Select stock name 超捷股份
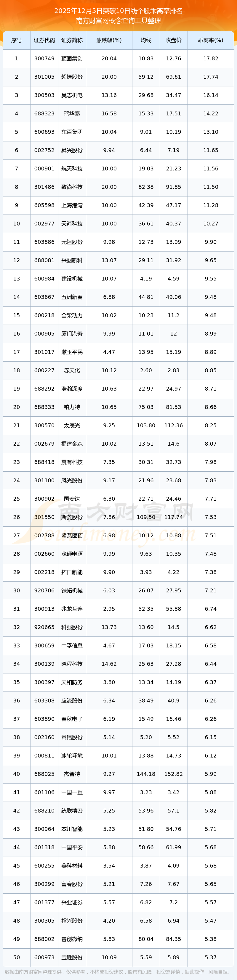Image resolution: width=237 pixels, height=980 pixels. (x=72, y=77)
